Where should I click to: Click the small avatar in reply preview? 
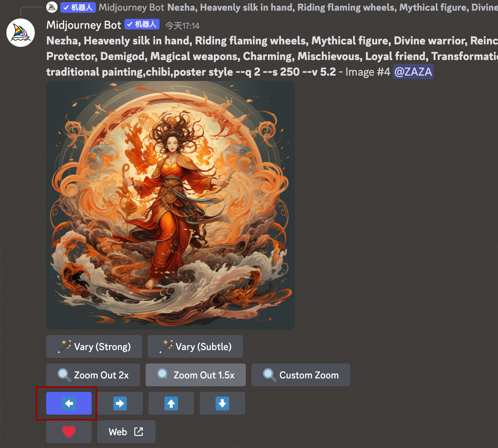click(52, 7)
